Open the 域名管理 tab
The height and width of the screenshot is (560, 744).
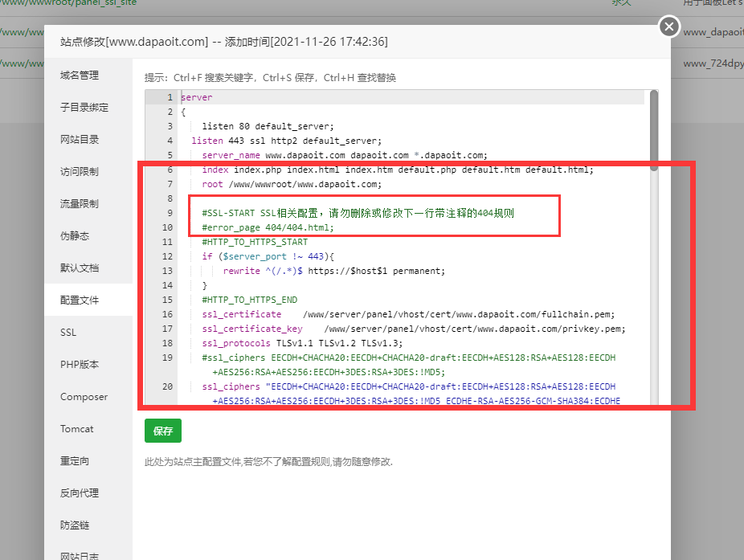(80, 76)
